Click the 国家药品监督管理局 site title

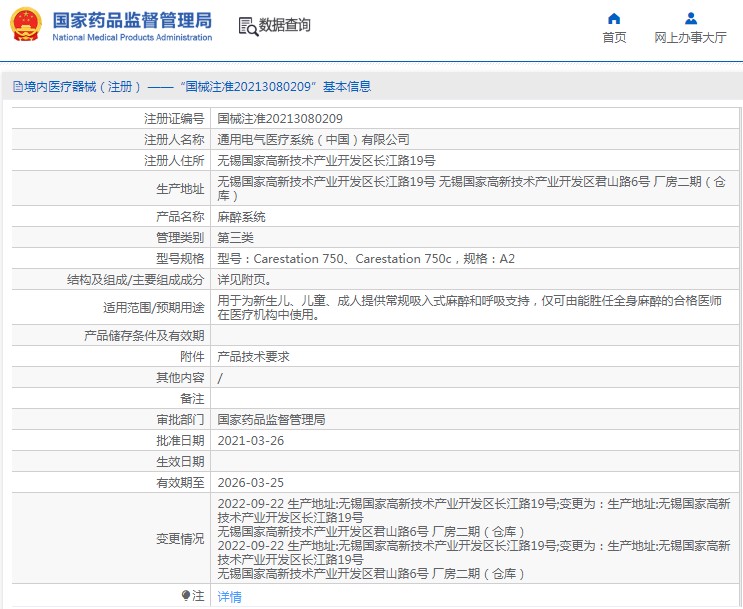132,20
